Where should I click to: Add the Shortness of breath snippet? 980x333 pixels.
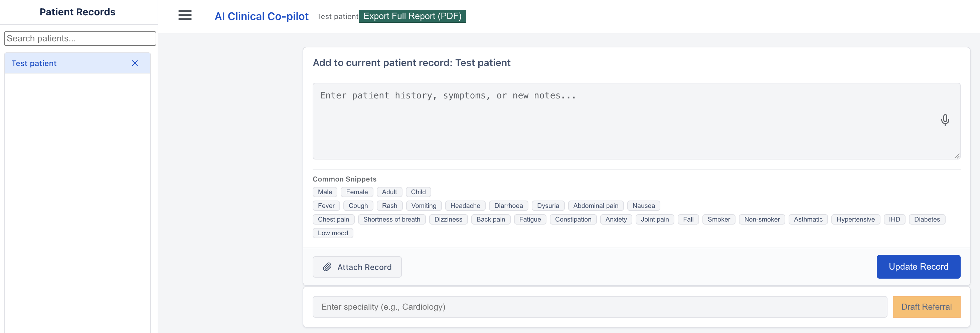point(392,219)
